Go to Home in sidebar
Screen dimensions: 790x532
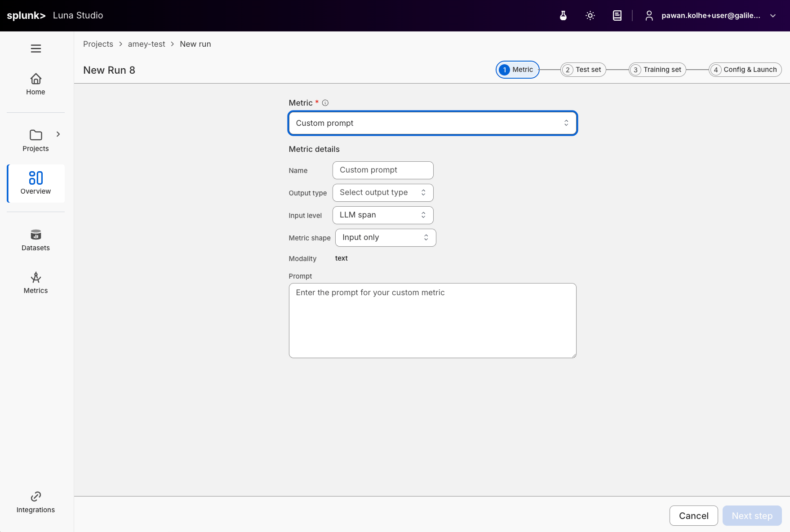(x=36, y=84)
